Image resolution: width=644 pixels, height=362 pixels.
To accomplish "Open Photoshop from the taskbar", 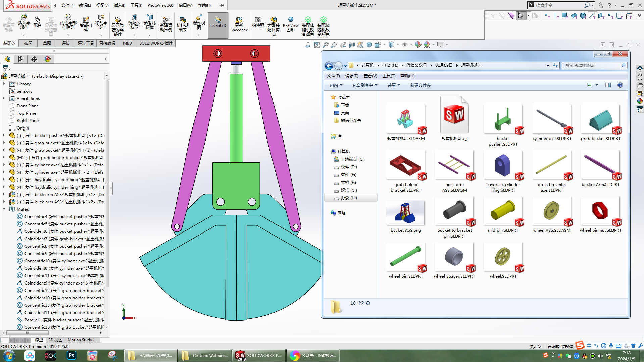I will point(71,355).
